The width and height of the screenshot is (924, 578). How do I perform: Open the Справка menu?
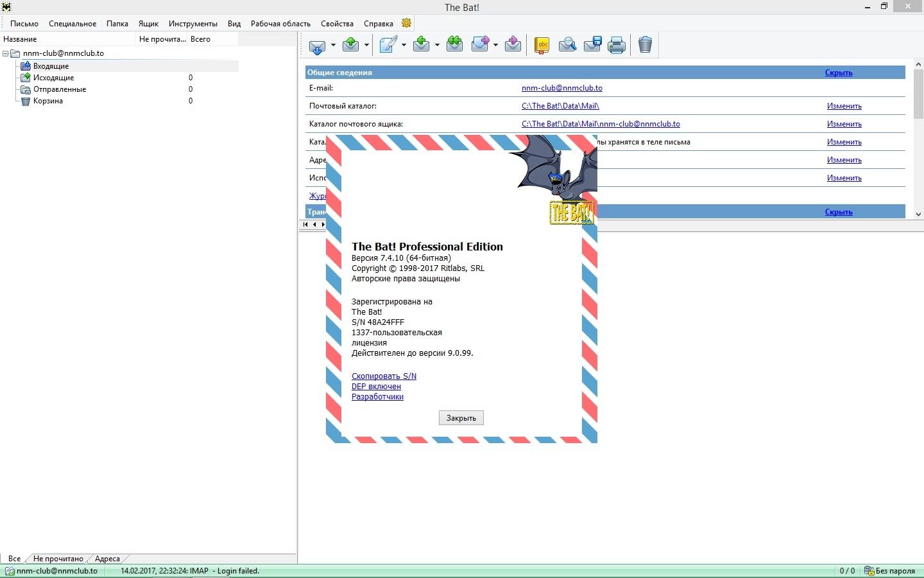pos(379,24)
